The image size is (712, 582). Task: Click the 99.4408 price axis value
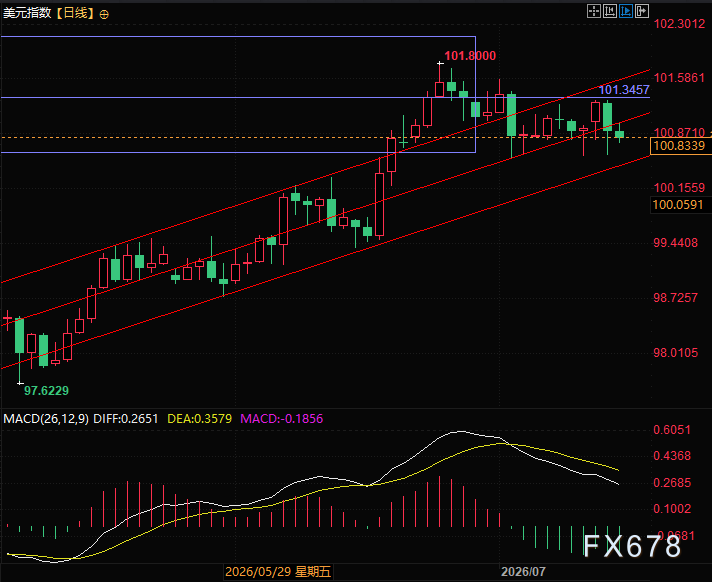(x=675, y=243)
